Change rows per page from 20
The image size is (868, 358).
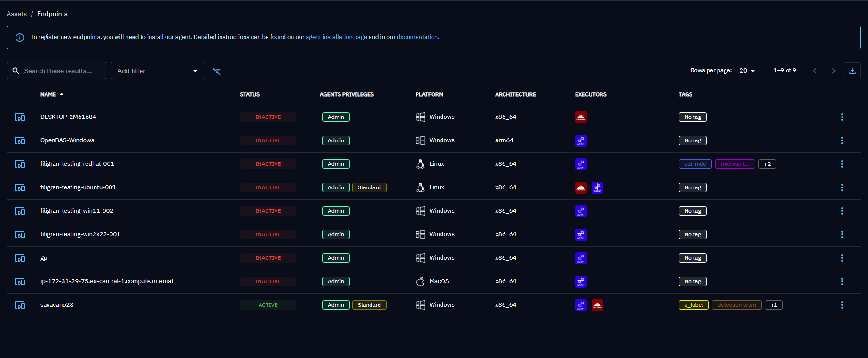pyautogui.click(x=747, y=71)
